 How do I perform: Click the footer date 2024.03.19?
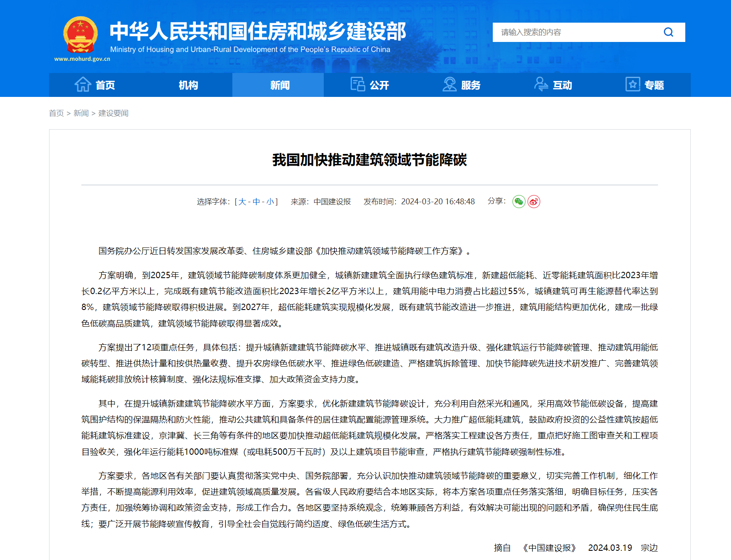pos(610,548)
